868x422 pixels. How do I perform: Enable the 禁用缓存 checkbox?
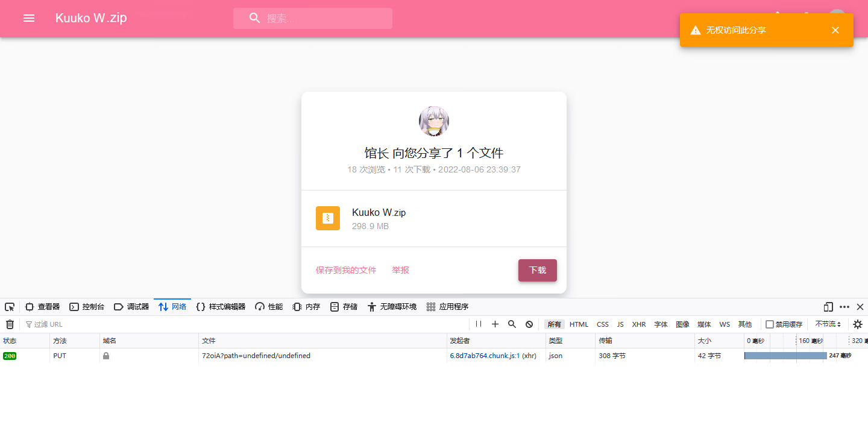click(769, 324)
